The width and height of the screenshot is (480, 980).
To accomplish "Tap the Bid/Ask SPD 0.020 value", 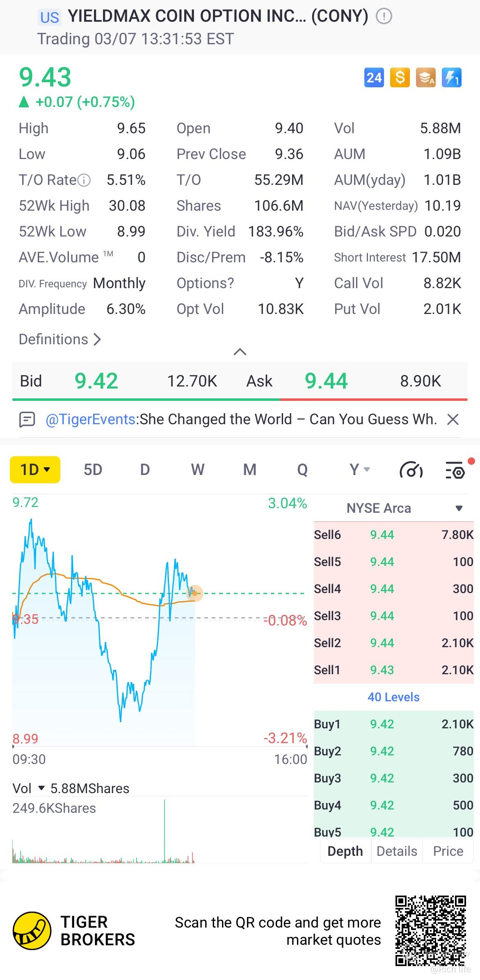I will click(443, 232).
